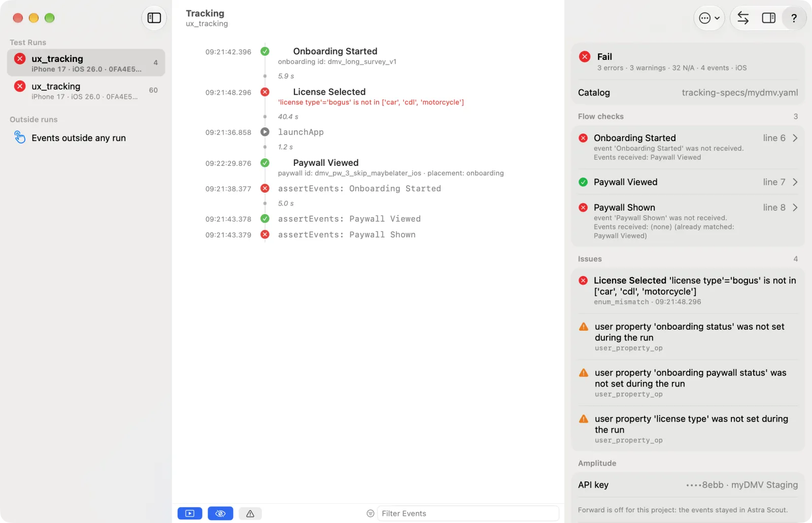Open the Catalog tracking-specs/mydmv.yaml row

(x=688, y=93)
